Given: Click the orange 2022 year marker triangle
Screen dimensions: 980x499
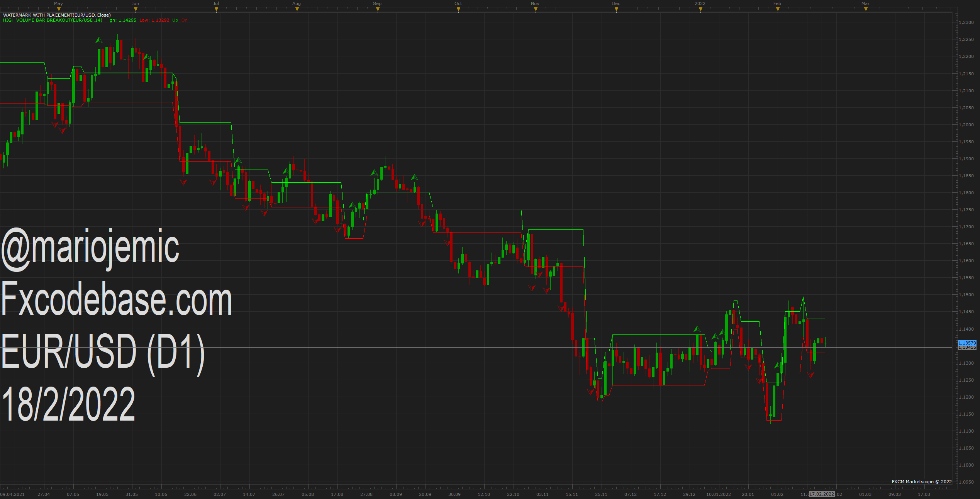Looking at the screenshot, I should point(700,9).
